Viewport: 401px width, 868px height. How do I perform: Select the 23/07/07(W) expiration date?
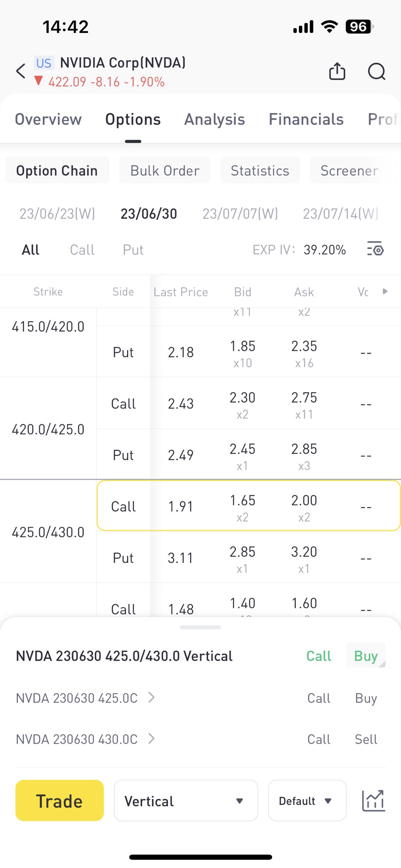click(x=240, y=214)
